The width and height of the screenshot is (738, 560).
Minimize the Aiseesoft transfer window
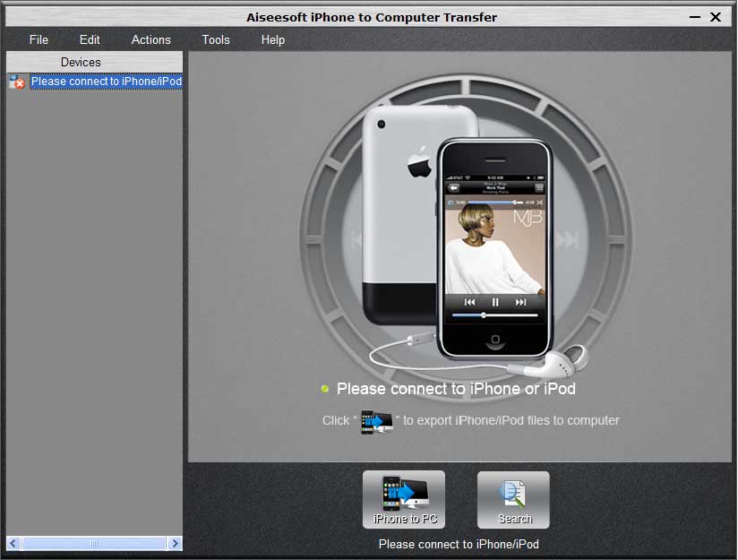click(695, 17)
